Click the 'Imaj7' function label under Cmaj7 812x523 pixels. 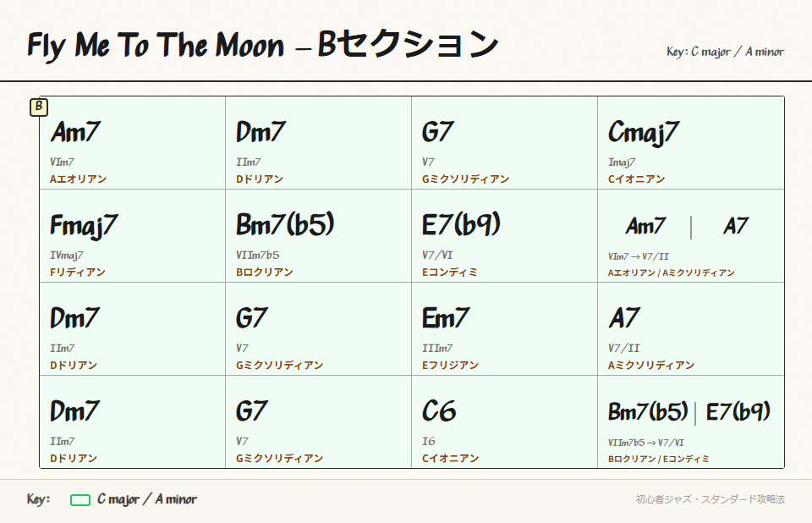[x=622, y=162]
